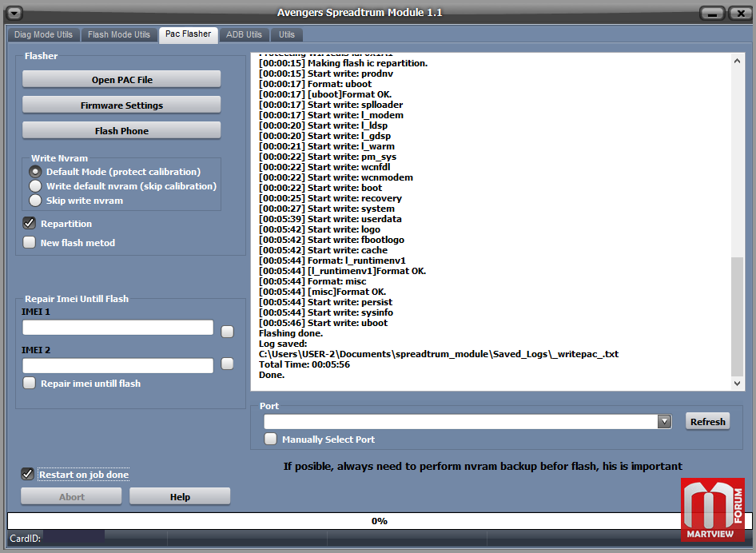Enable Manually Select Port checkbox
This screenshot has height=553, width=756.
[x=270, y=440]
